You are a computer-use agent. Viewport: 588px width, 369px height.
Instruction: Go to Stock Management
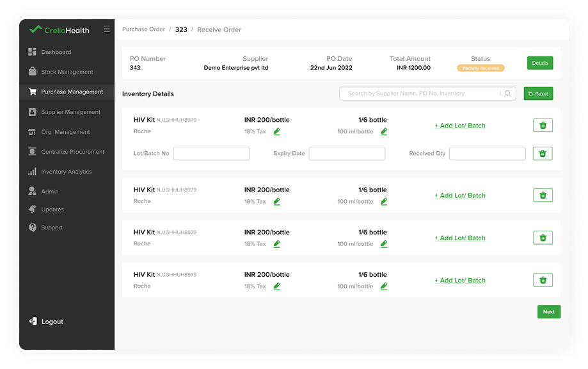[67, 72]
